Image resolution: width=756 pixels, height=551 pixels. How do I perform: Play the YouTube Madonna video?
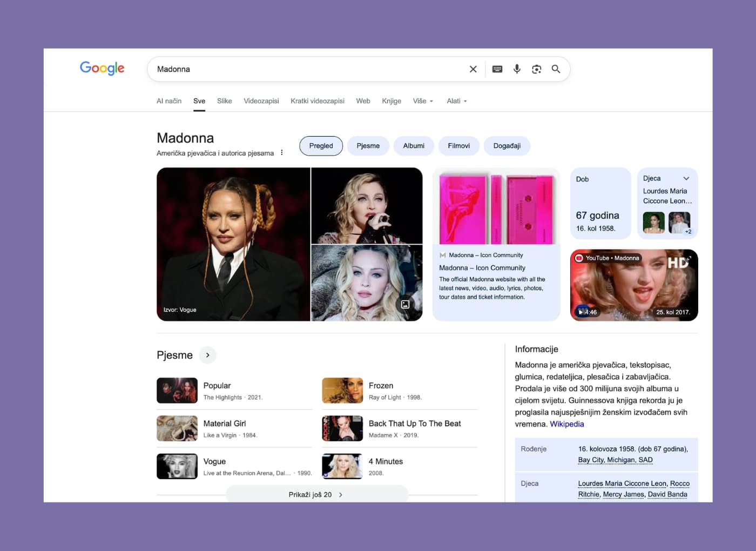click(x=634, y=285)
